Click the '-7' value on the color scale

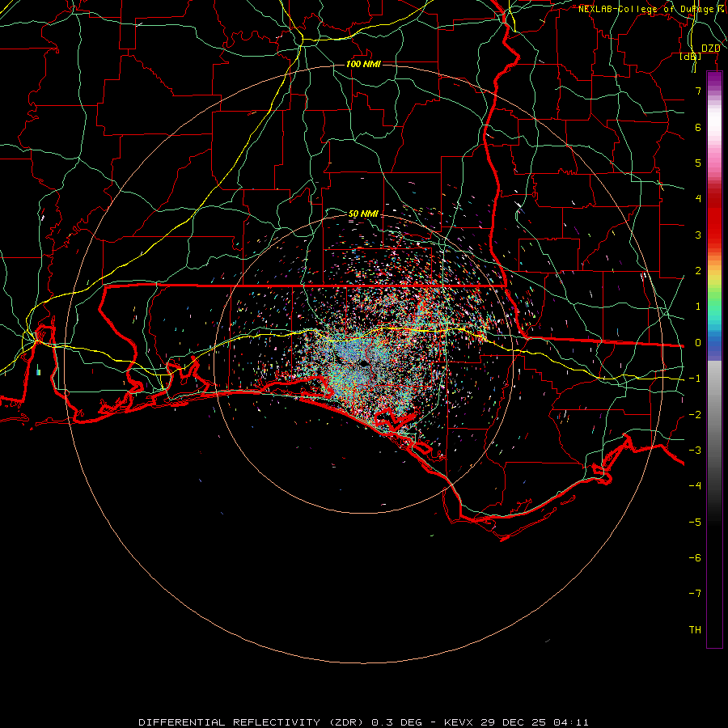(695, 594)
